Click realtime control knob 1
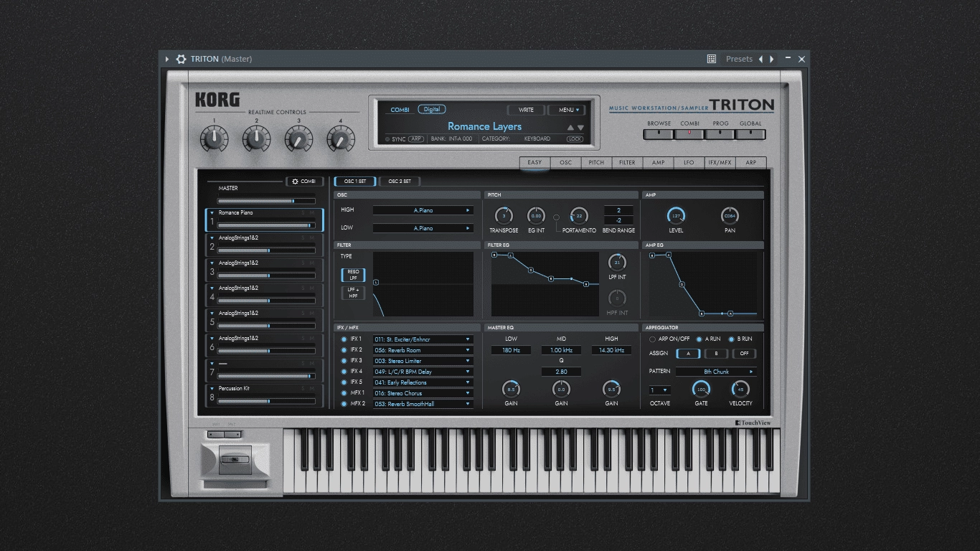This screenshot has height=551, width=980. pyautogui.click(x=214, y=138)
